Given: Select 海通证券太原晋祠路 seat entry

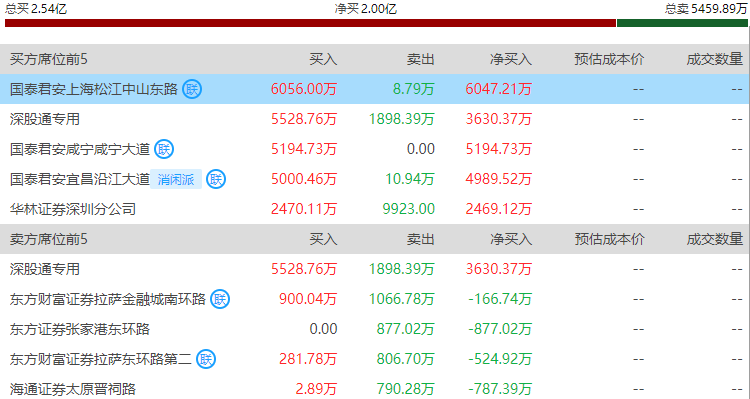Looking at the screenshot, I should pos(73,389).
